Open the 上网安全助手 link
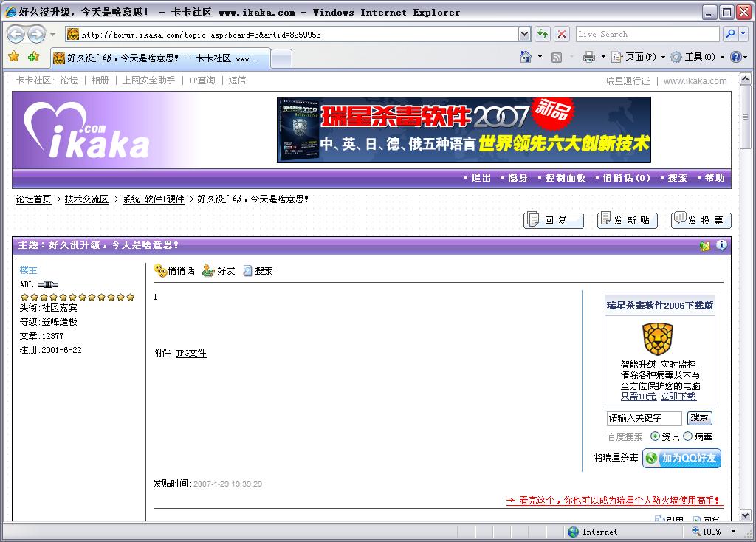756x542 pixels. pos(148,80)
